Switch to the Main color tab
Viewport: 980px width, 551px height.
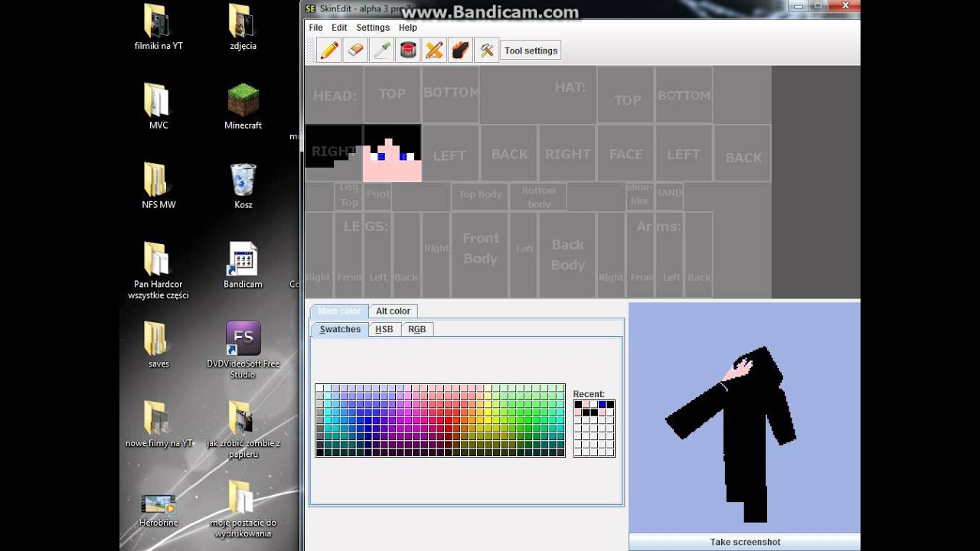point(338,311)
